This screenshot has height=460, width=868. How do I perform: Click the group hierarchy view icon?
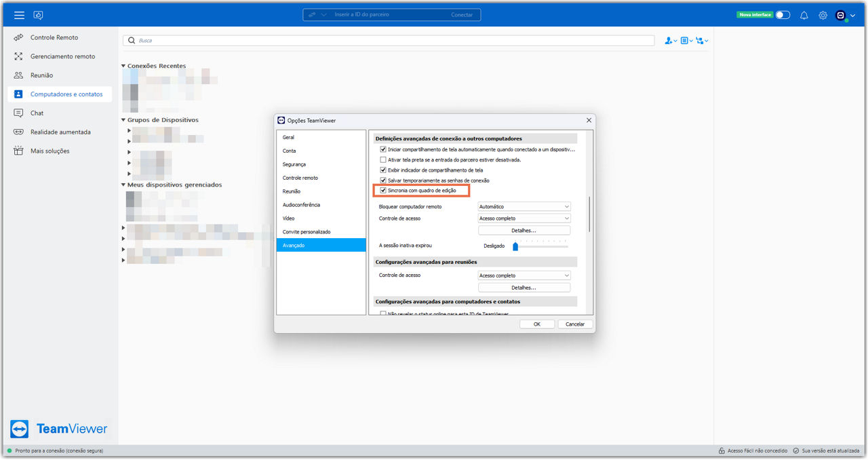pos(700,41)
